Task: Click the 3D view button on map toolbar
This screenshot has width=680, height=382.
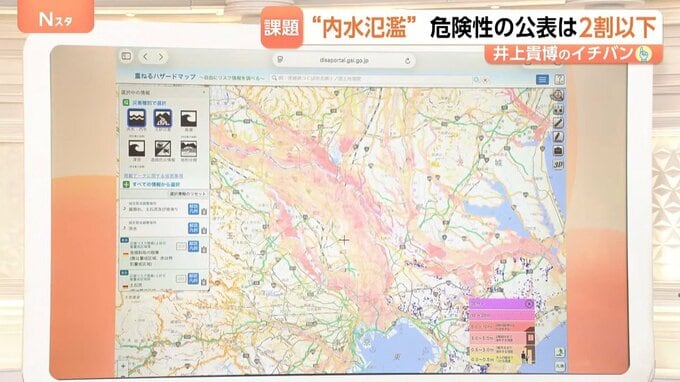Action: click(558, 165)
